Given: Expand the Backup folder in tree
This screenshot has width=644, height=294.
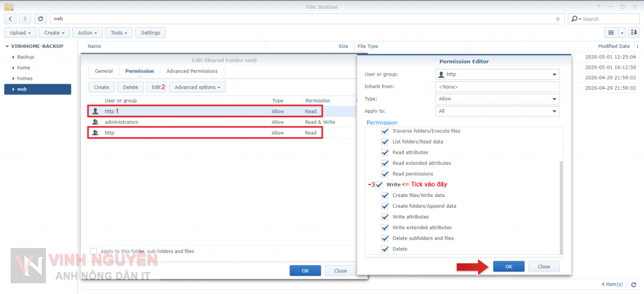Looking at the screenshot, I should click(x=13, y=57).
